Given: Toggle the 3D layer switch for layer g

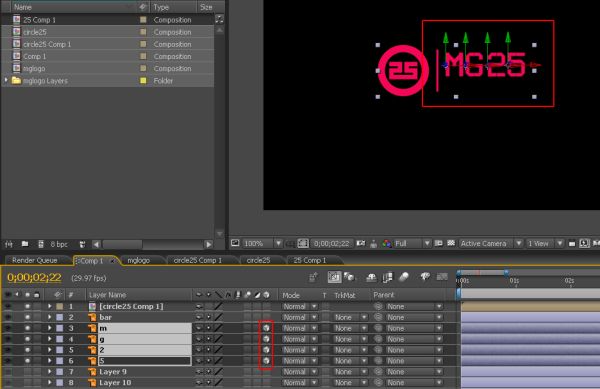Looking at the screenshot, I should coord(266,339).
